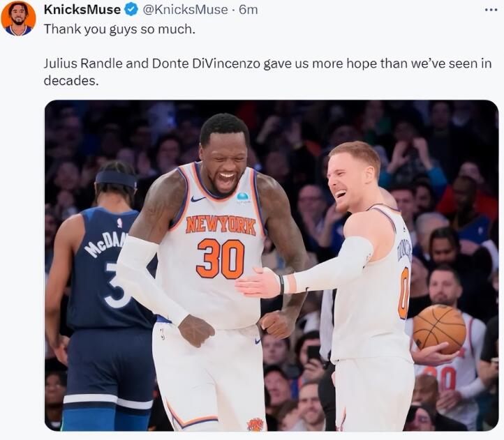The image size is (504, 440).
Task: Click the blue verified badge
Action: tap(130, 10)
